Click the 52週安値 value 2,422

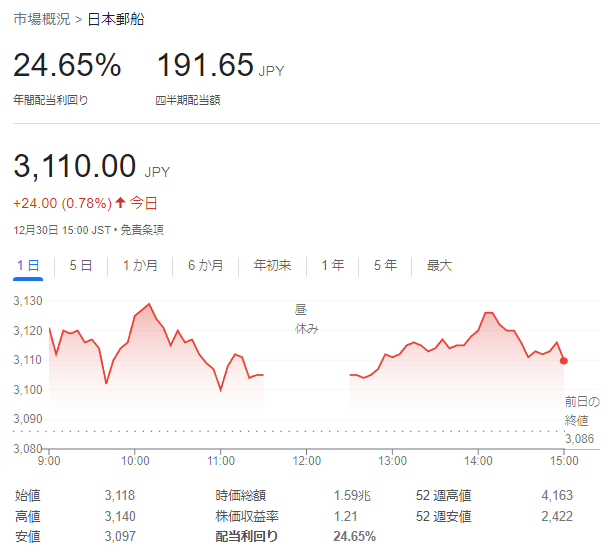[557, 516]
